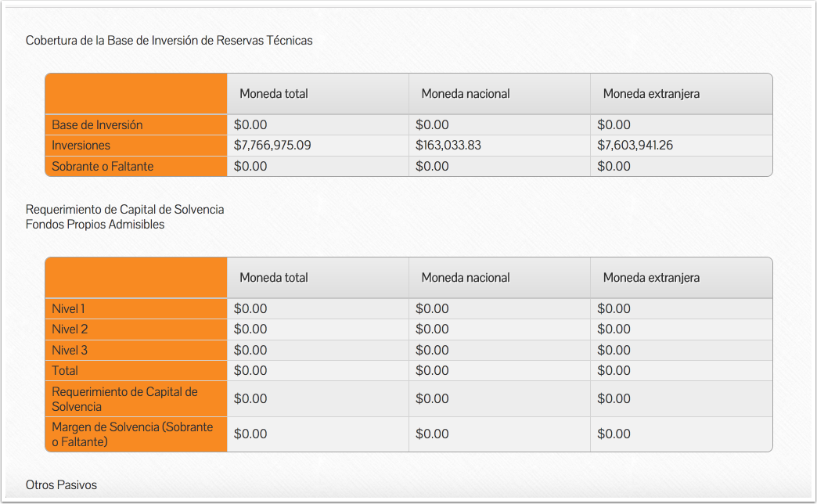Click 'Moneda nacional' header in the Cobertura table
Screen dimensions: 817x504
click(x=465, y=94)
